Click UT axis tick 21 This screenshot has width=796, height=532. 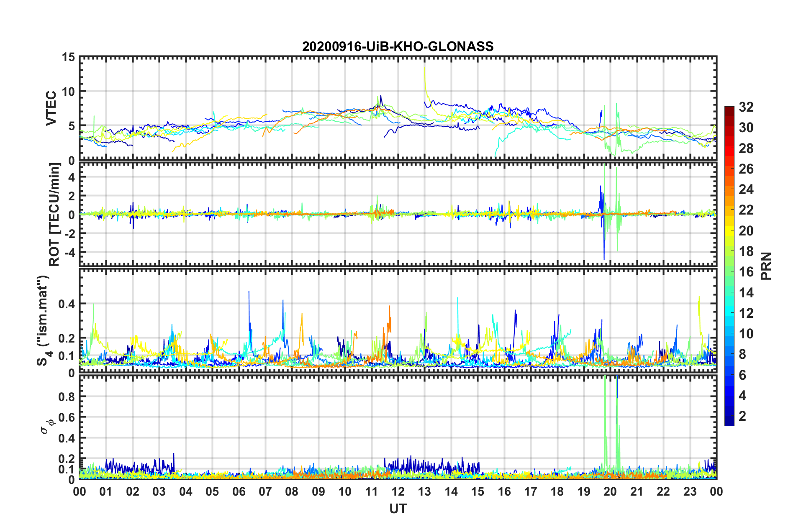coord(637,492)
